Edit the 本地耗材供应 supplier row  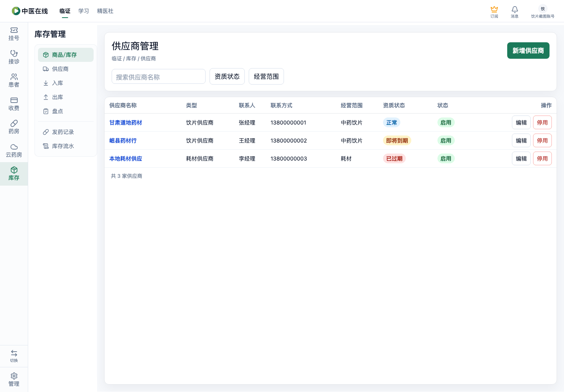click(x=521, y=159)
